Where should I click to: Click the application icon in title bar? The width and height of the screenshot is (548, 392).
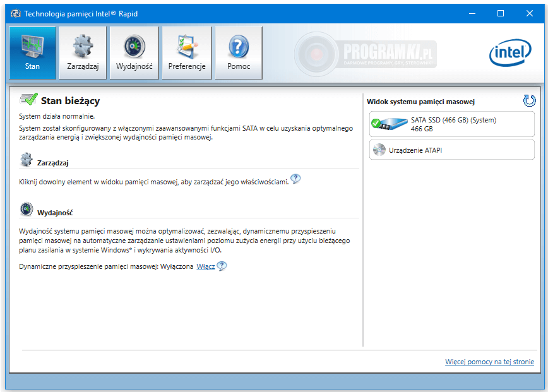pos(16,14)
